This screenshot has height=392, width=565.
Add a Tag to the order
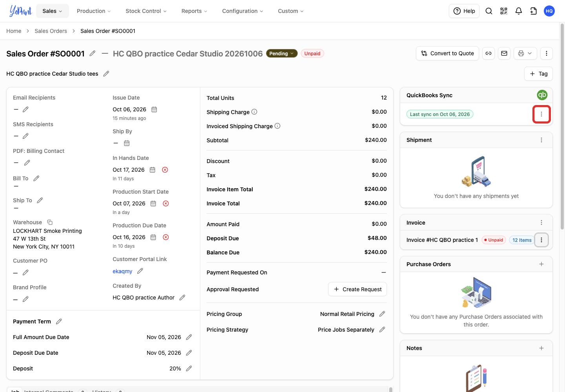(539, 74)
